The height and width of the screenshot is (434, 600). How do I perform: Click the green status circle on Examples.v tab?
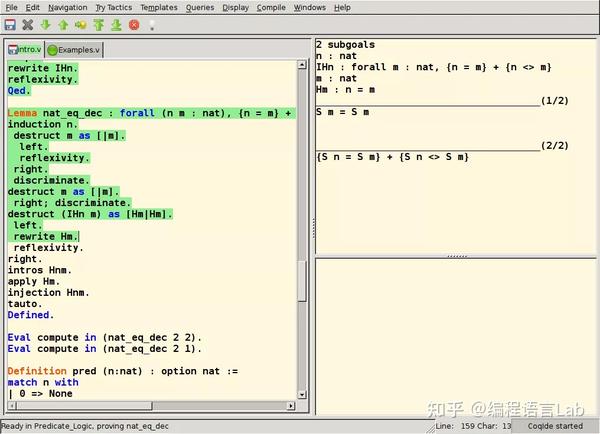(52, 50)
